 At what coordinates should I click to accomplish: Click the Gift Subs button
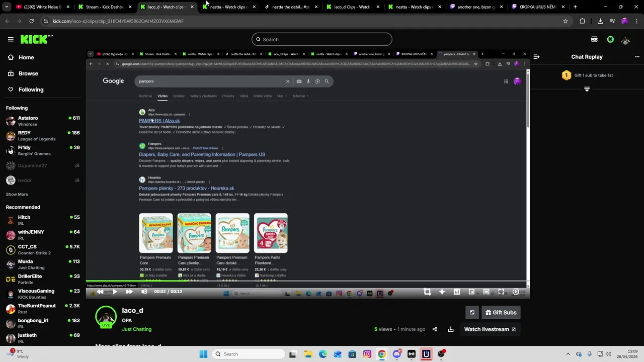(501, 312)
